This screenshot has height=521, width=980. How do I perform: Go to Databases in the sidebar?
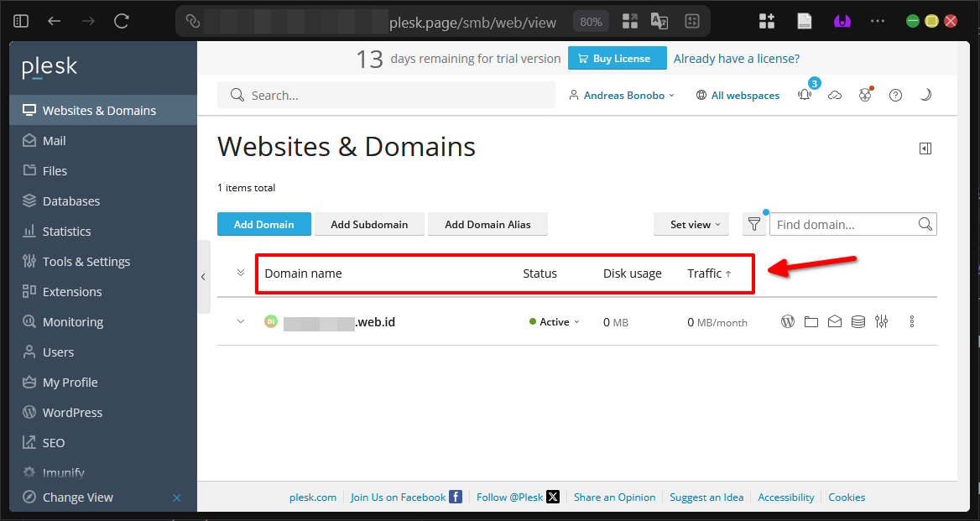[x=71, y=201]
